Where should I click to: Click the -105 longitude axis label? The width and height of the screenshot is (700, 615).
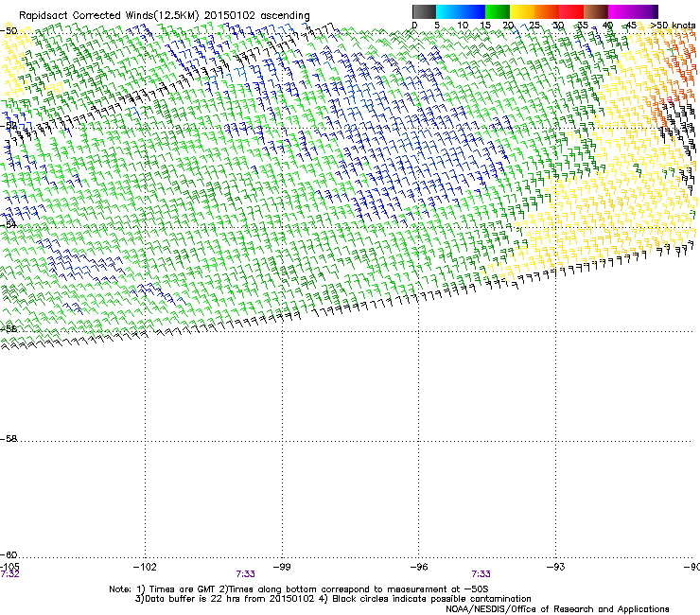tap(9, 567)
